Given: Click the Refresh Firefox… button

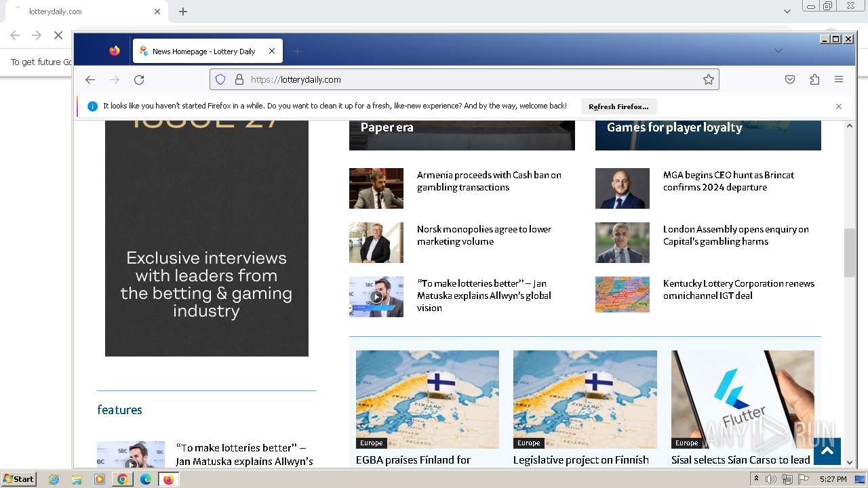Looking at the screenshot, I should [618, 106].
